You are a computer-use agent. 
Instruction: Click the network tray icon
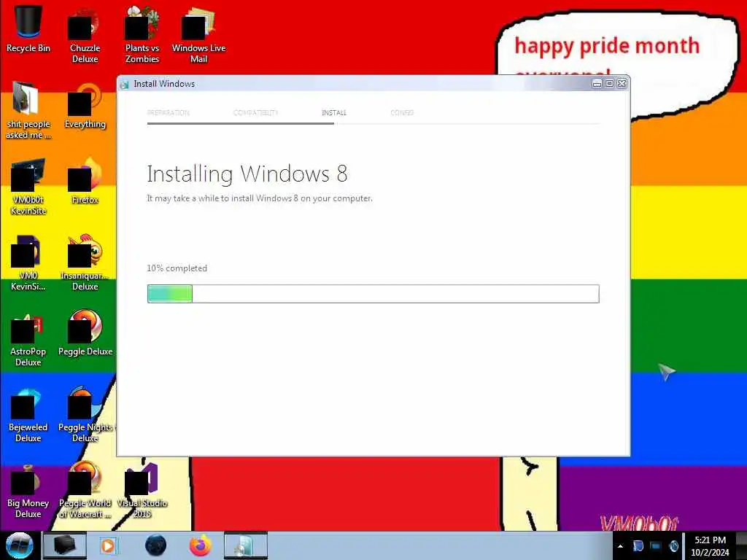(x=656, y=545)
